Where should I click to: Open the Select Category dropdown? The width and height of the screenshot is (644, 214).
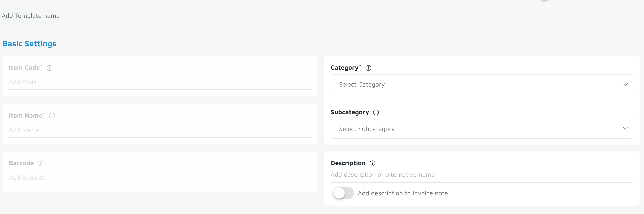[x=475, y=84]
